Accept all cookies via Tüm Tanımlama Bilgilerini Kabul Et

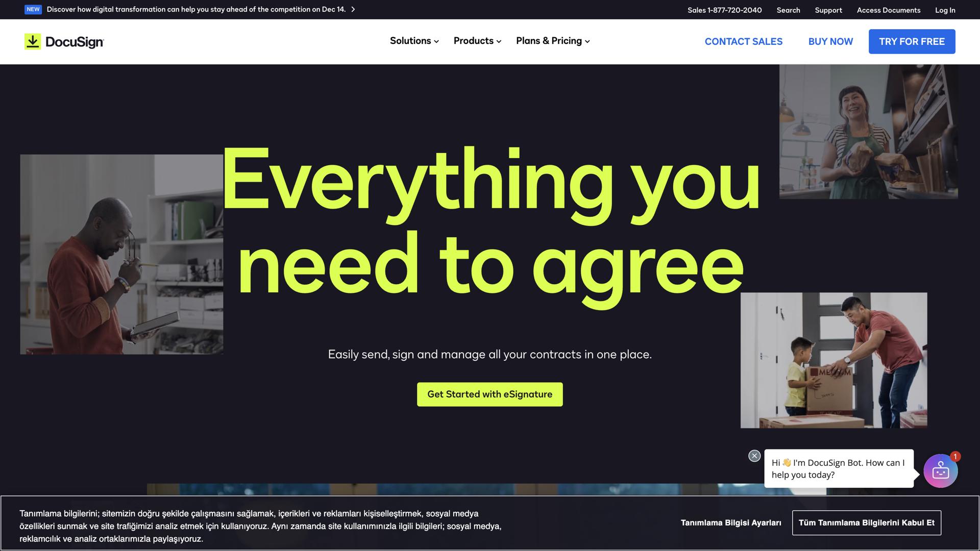pyautogui.click(x=866, y=522)
